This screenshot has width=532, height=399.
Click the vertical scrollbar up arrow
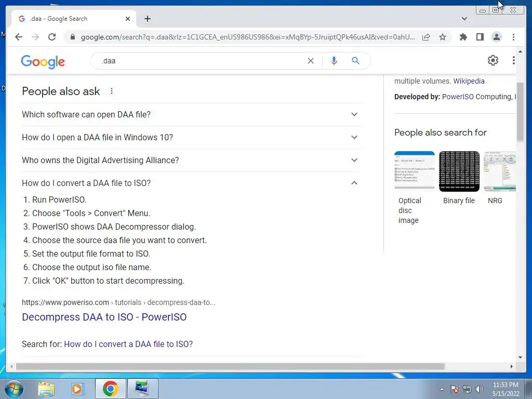[x=520, y=51]
